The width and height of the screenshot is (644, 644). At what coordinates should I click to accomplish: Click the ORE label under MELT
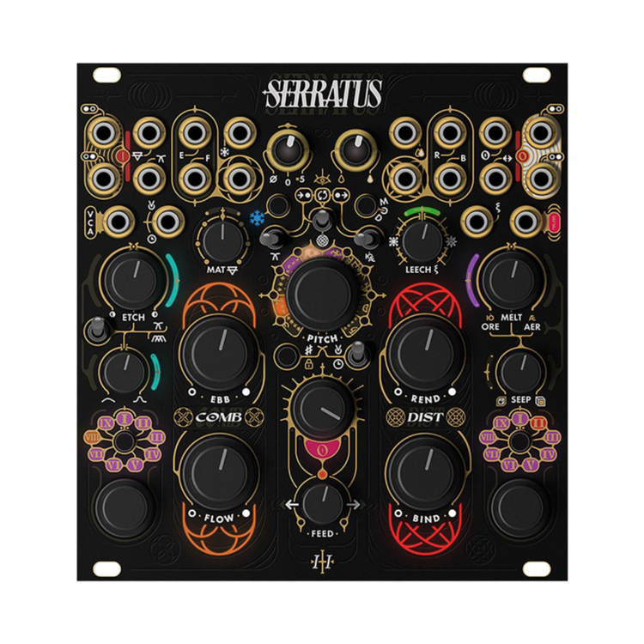(490, 327)
